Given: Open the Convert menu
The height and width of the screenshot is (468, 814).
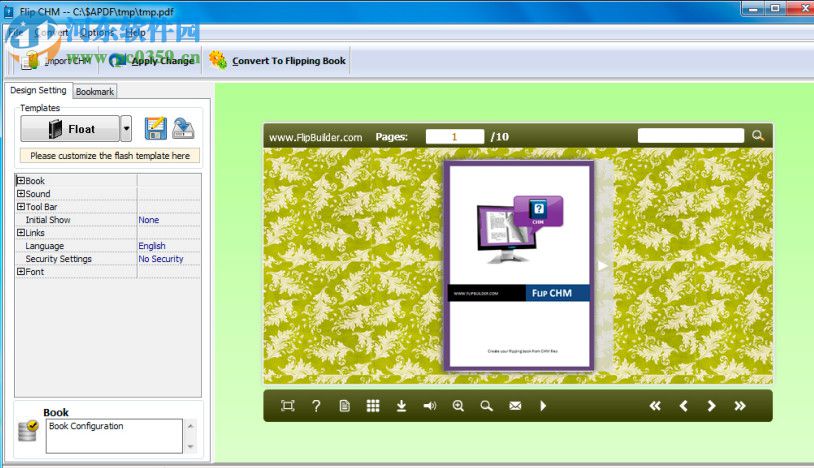Looking at the screenshot, I should point(51,32).
